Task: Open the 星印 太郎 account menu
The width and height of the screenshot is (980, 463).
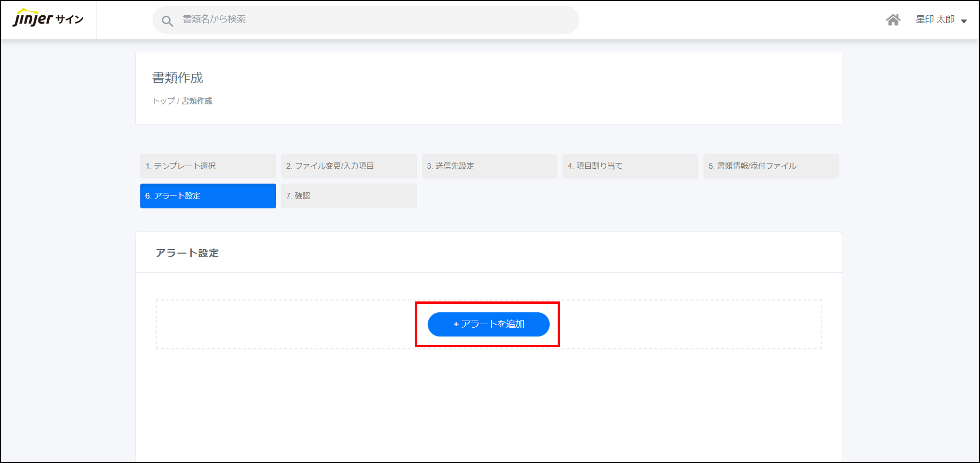Action: click(935, 19)
